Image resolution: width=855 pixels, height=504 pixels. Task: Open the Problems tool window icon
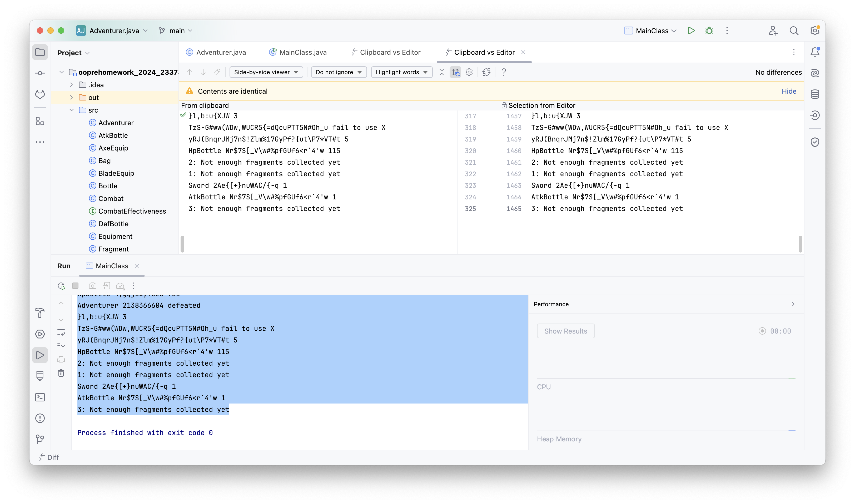pyautogui.click(x=40, y=418)
